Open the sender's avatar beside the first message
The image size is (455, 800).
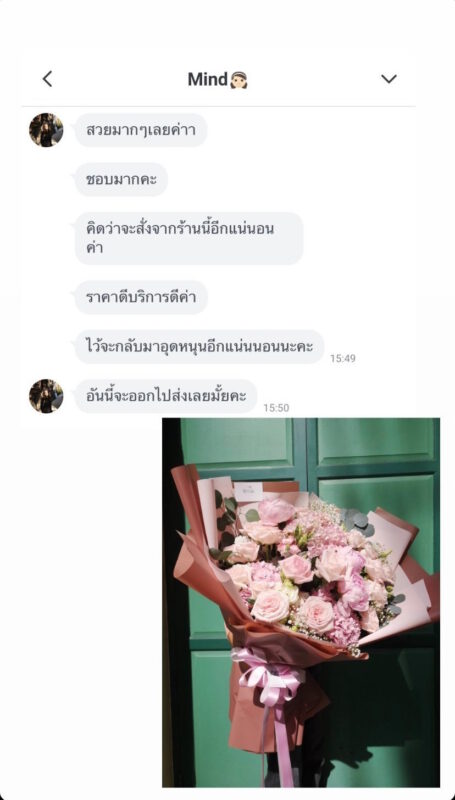(46, 130)
